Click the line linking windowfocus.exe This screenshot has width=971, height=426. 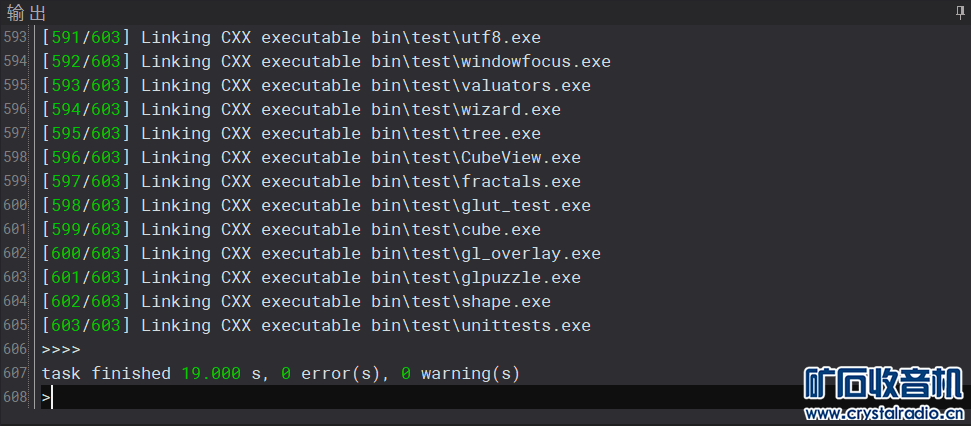[326, 62]
